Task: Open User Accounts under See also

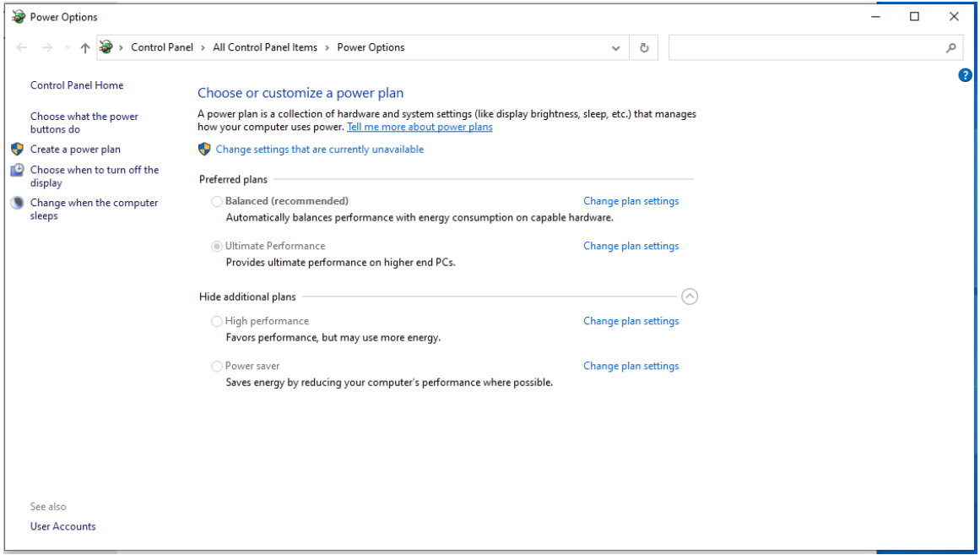Action: (x=63, y=527)
